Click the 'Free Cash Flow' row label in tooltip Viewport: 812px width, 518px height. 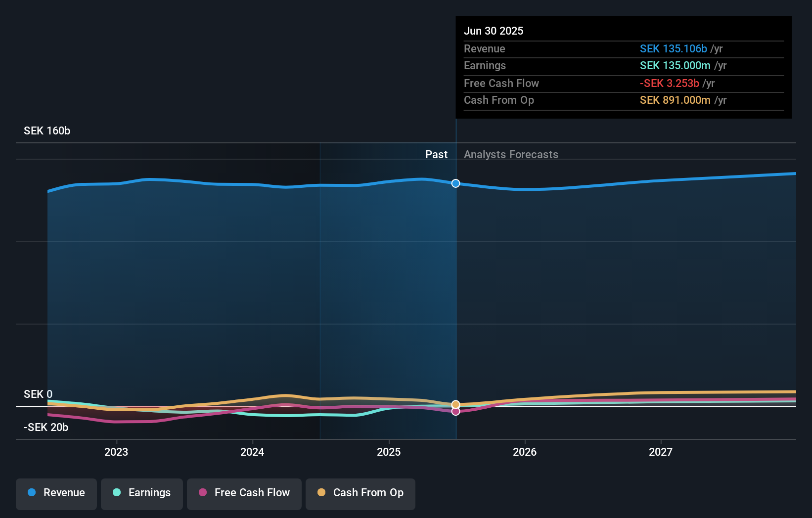(501, 83)
